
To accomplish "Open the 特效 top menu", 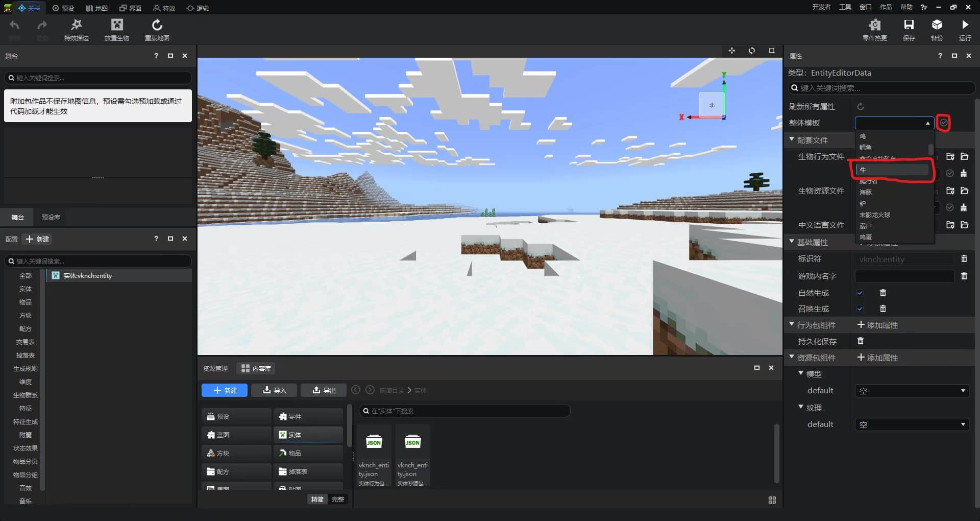I will pos(164,8).
